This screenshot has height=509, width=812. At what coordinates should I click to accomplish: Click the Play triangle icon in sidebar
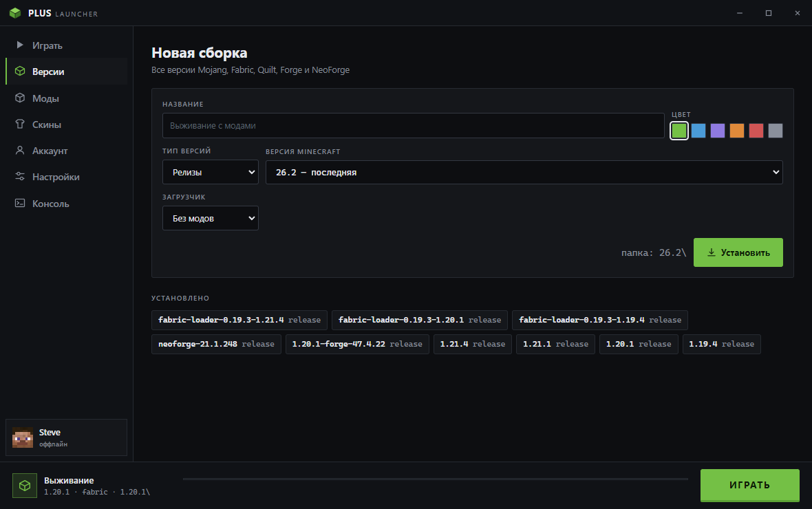coord(20,45)
